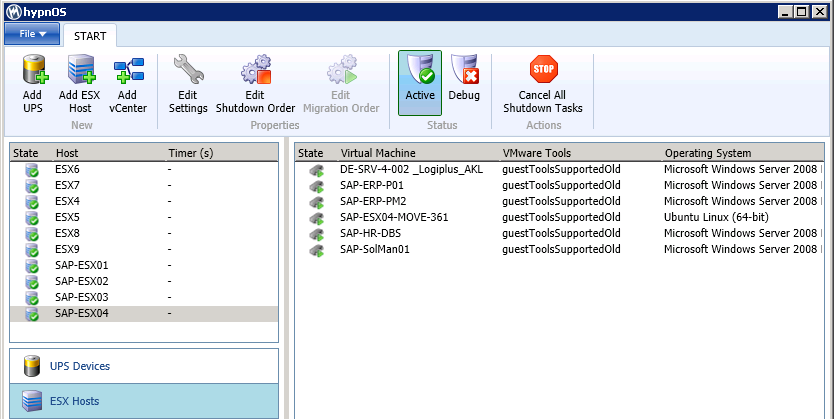This screenshot has width=834, height=419.
Task: Switch to ESX Hosts panel
Action: click(144, 401)
